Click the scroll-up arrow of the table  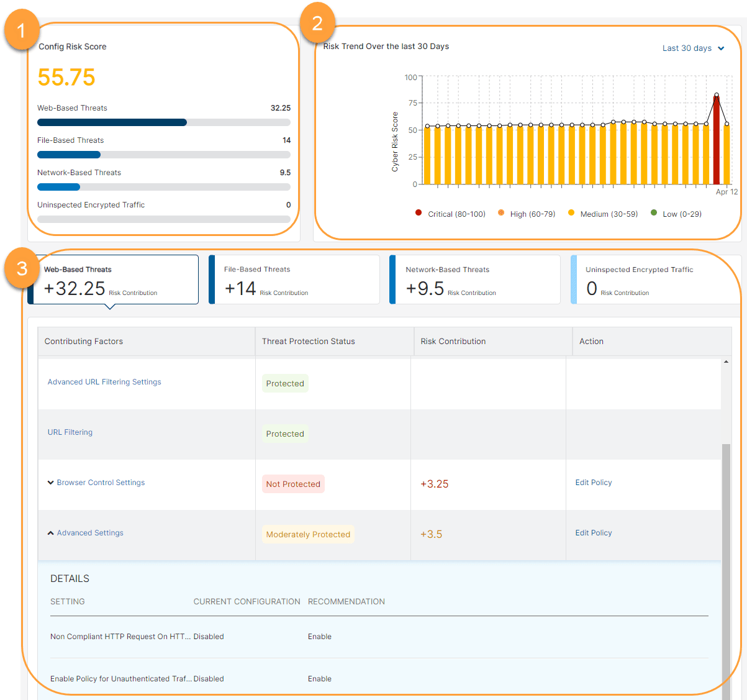pos(726,361)
